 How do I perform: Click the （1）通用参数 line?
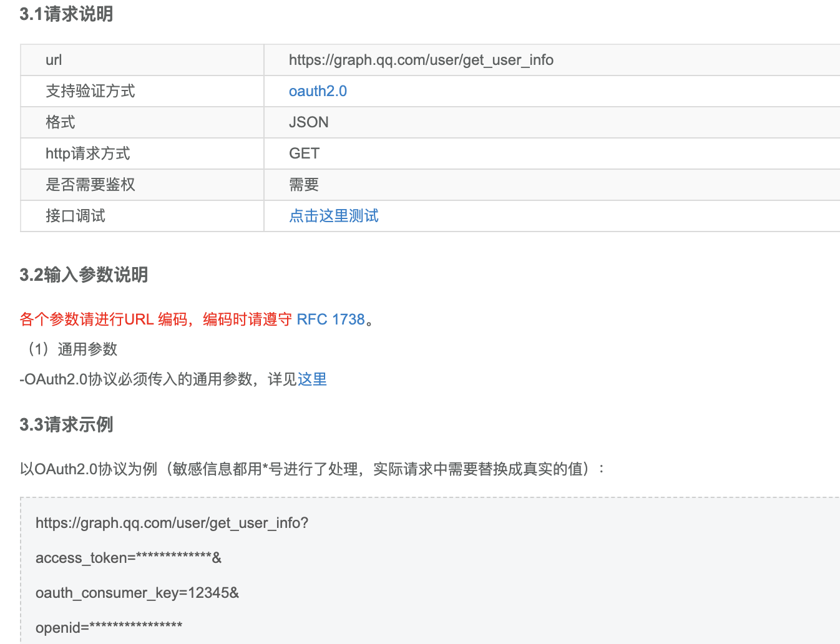(x=69, y=349)
